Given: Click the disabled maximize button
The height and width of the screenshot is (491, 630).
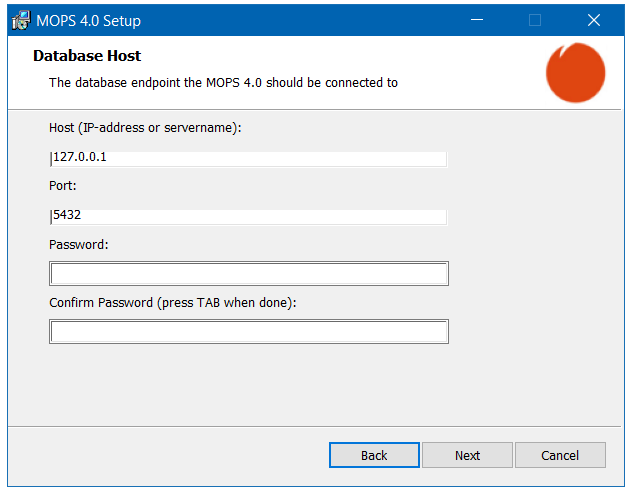Looking at the screenshot, I should click(535, 20).
